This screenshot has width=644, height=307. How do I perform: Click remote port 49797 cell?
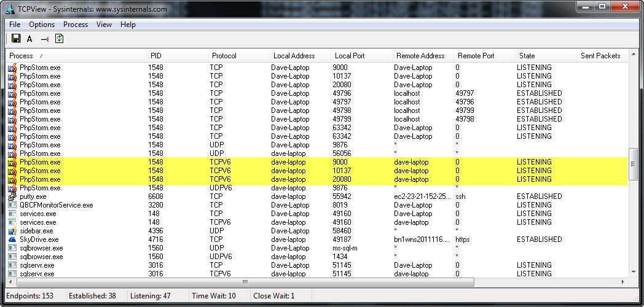pos(465,93)
